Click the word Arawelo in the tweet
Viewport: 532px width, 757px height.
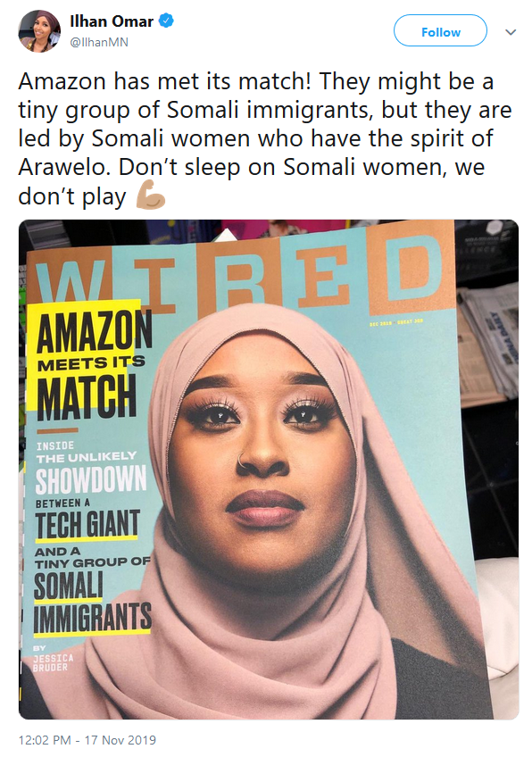64,168
